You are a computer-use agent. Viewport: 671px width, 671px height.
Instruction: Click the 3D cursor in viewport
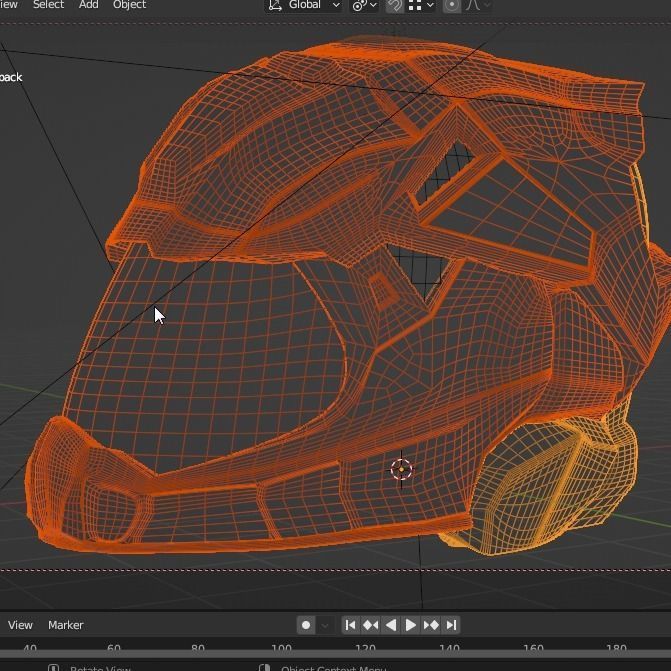[401, 469]
